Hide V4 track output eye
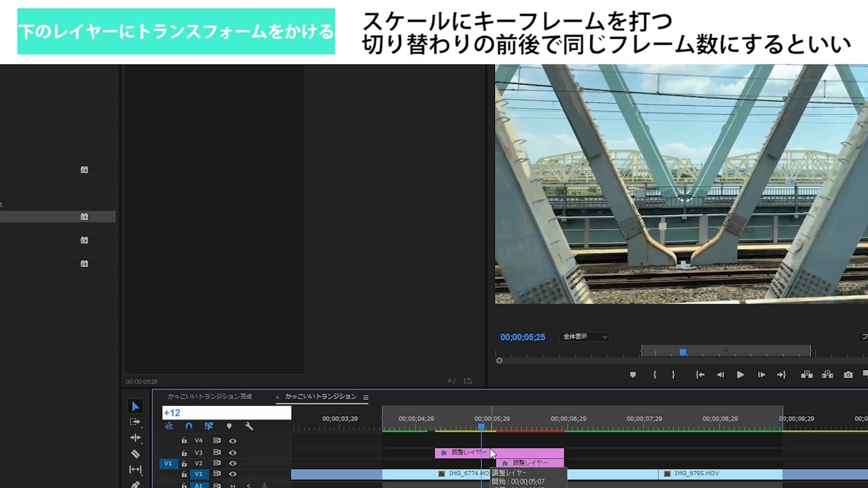Viewport: 868px width, 488px height. click(x=233, y=441)
